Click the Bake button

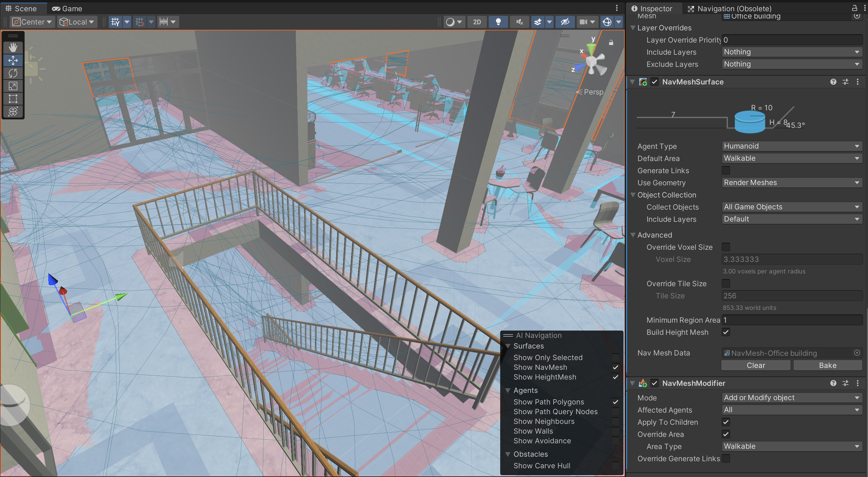(827, 365)
